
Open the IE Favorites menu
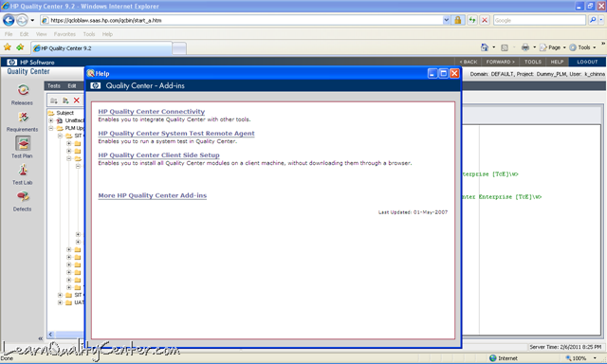pos(64,34)
